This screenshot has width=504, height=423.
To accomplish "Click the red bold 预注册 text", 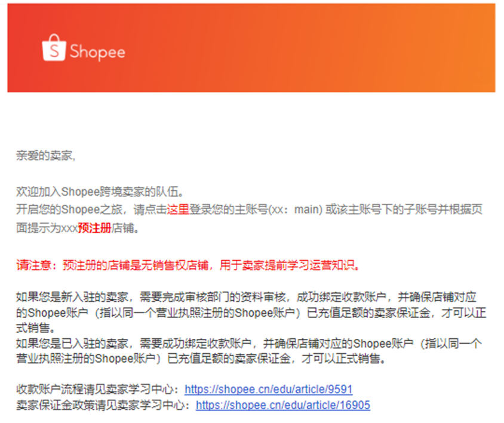I will [94, 228].
